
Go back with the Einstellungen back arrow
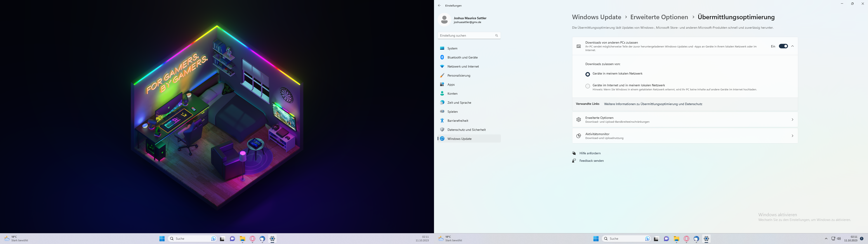coord(439,6)
